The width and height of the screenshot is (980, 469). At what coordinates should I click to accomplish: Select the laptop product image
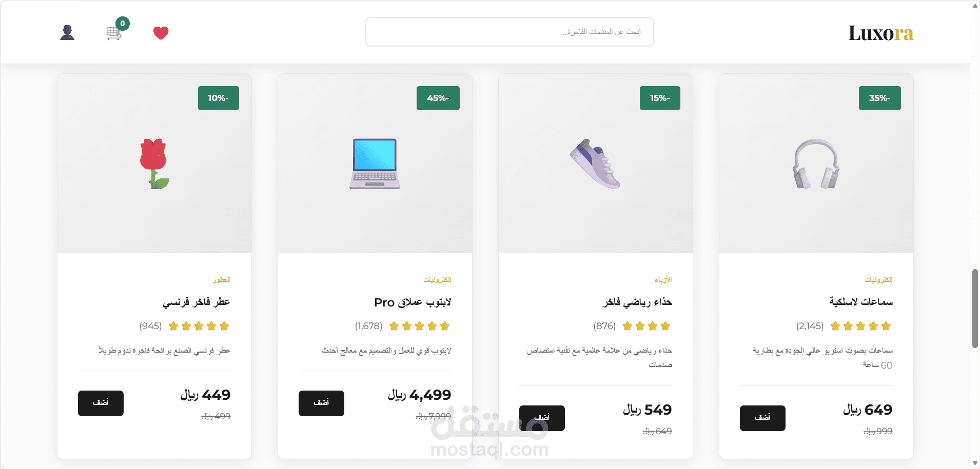point(375,164)
